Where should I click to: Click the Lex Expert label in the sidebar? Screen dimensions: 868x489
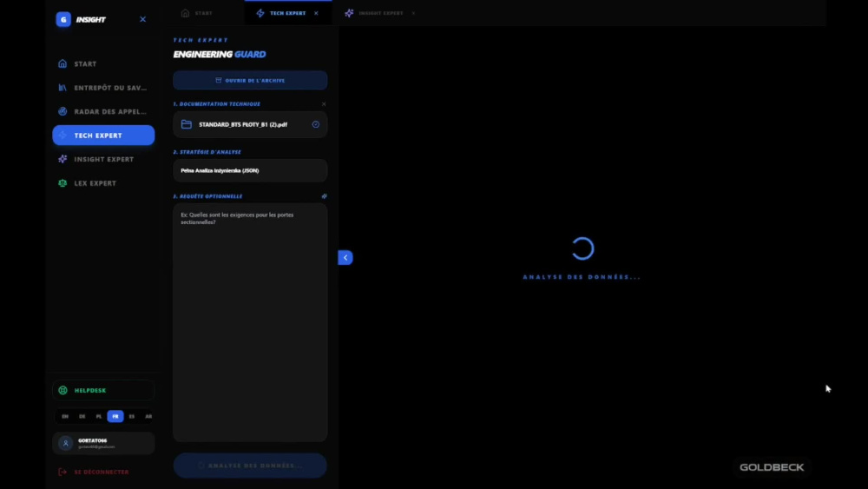(95, 182)
